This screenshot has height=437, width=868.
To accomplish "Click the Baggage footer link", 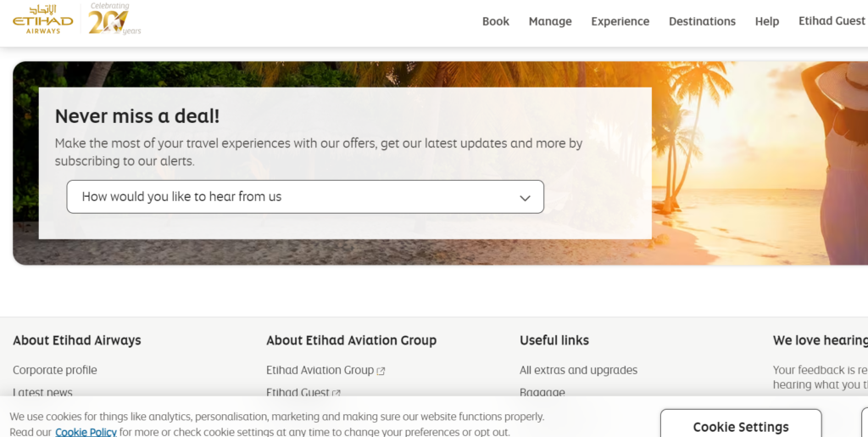I will [542, 392].
